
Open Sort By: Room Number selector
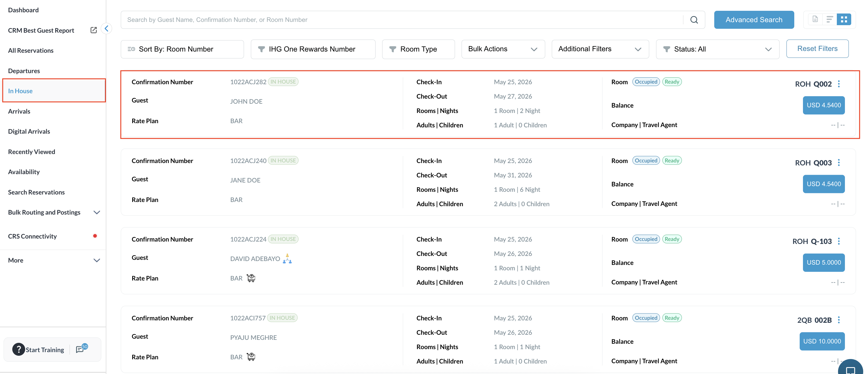[x=182, y=49]
